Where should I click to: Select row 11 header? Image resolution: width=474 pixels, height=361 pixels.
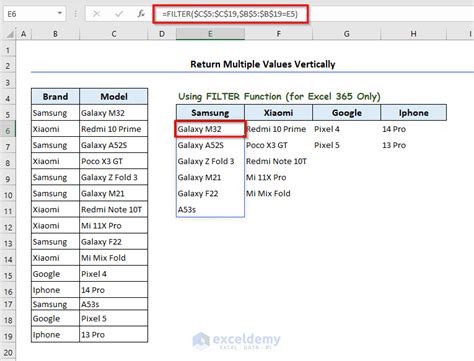click(8, 211)
